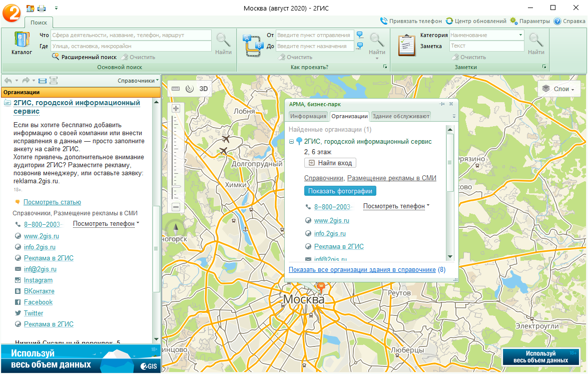
Task: Zoom out with the minus button
Action: tap(176, 207)
